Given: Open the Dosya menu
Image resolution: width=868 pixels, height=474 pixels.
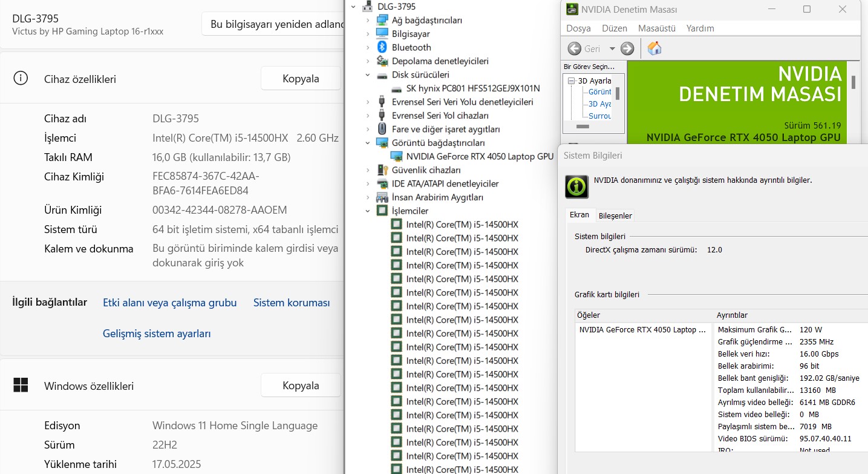Looking at the screenshot, I should point(578,28).
